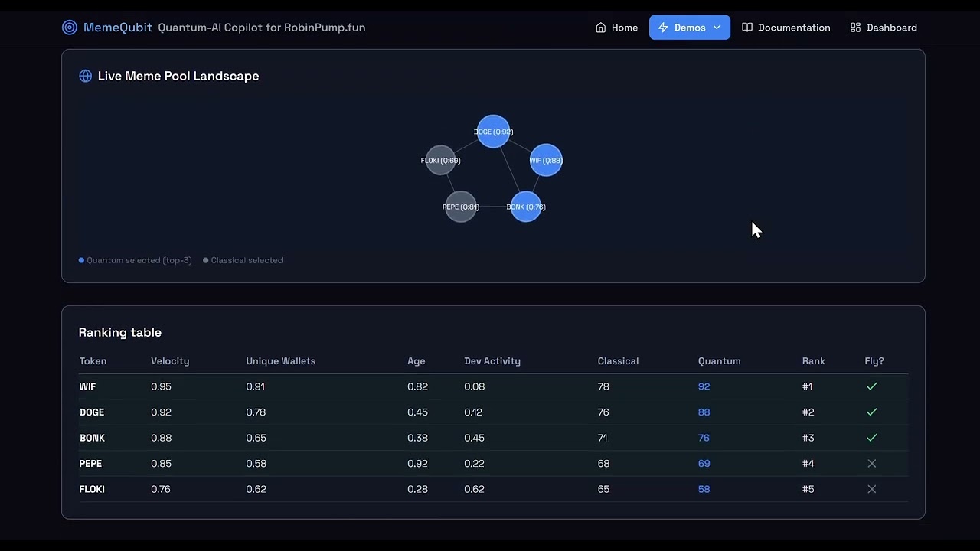This screenshot has width=980, height=551.
Task: Click WIF's Dev Activity value 0.08
Action: pos(475,386)
